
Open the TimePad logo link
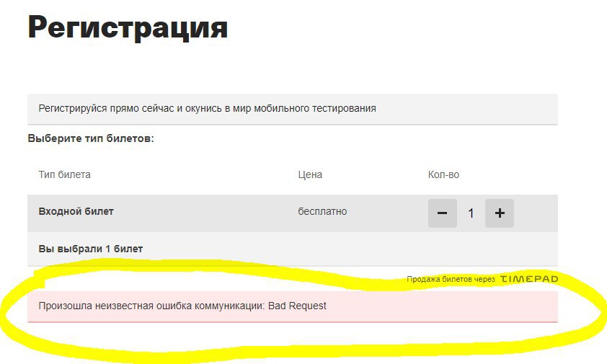[x=529, y=279]
